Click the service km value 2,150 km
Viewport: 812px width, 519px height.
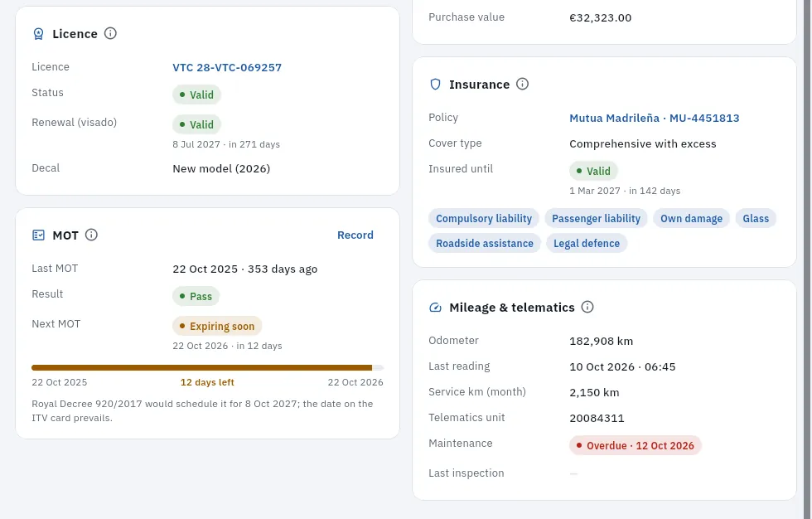tap(594, 393)
